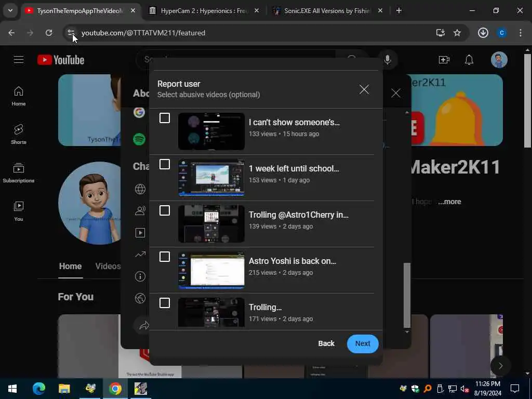Select the checkbox for "Astro Yoshi is back on..."

(165, 257)
